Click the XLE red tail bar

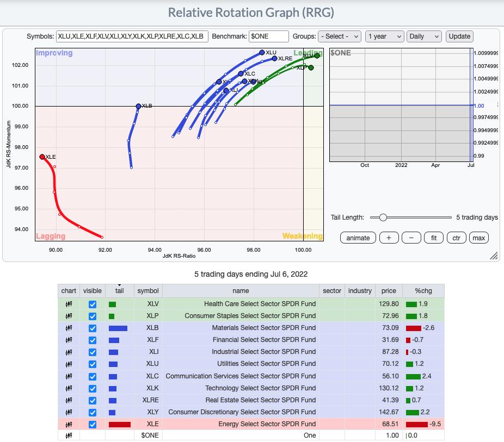point(120,425)
